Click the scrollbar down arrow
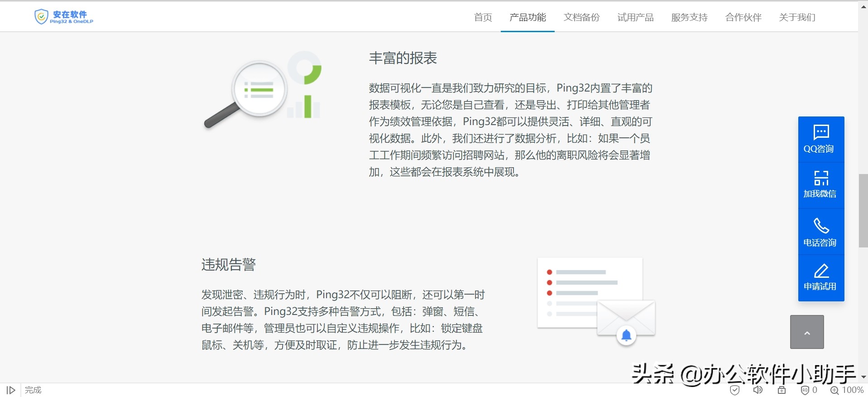The height and width of the screenshot is (397, 868). pyautogui.click(x=863, y=377)
